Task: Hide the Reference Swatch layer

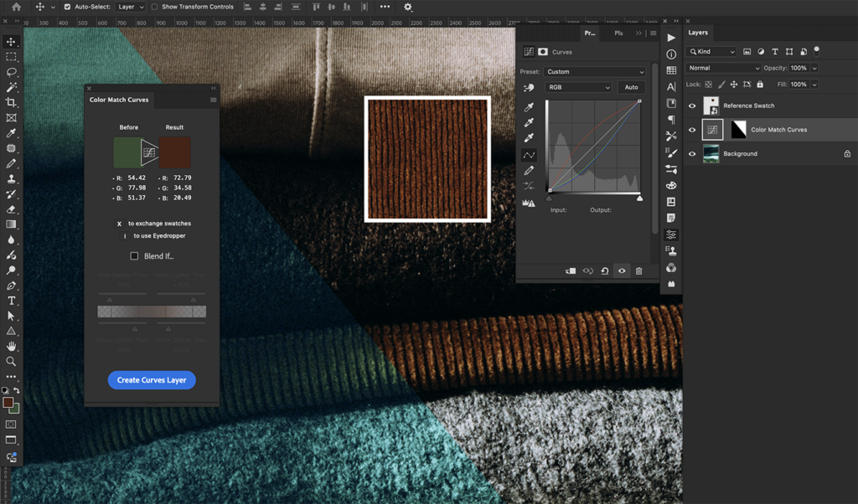Action: (x=692, y=106)
